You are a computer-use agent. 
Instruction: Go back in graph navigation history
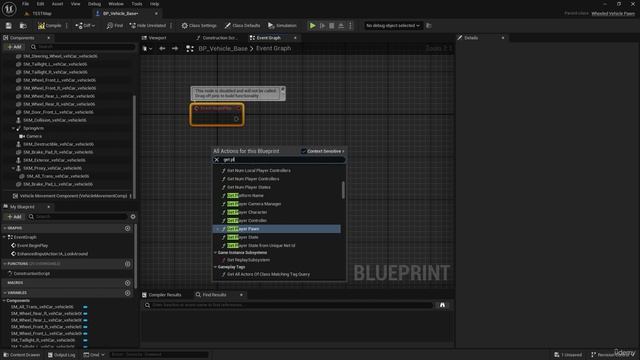coord(162,49)
